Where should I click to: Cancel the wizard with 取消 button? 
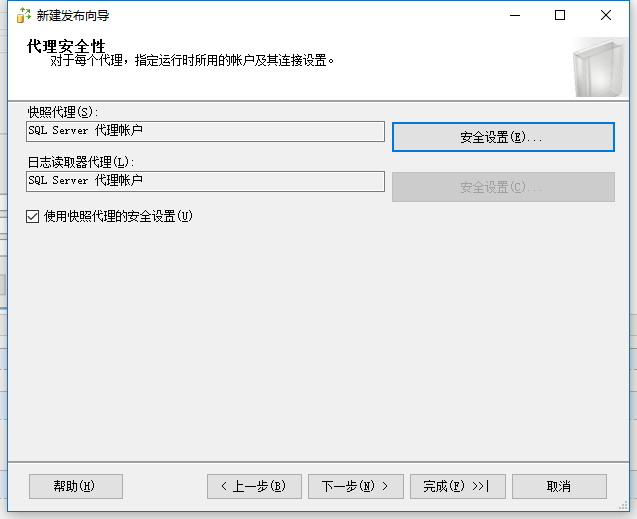tap(559, 486)
